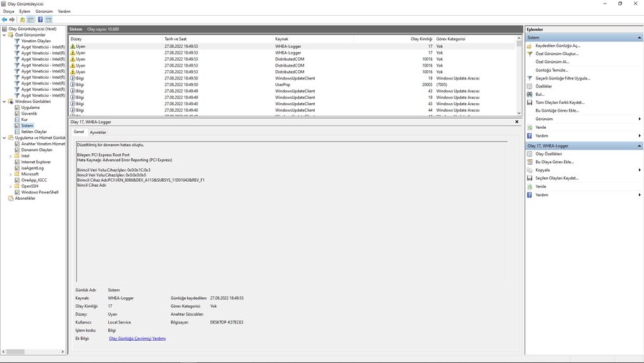Click the Windows PowerShell log icon

[x=17, y=192]
